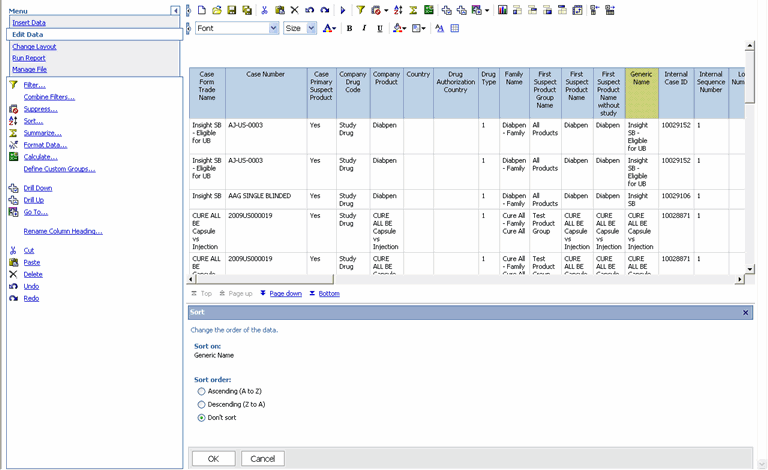The width and height of the screenshot is (768, 470).
Task: Open the Change Layout menu section
Action: click(x=34, y=47)
